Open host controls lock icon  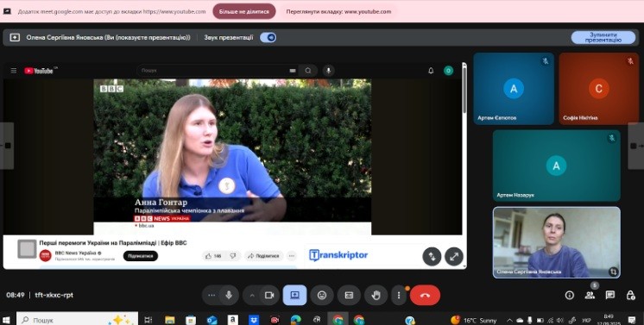(x=630, y=295)
